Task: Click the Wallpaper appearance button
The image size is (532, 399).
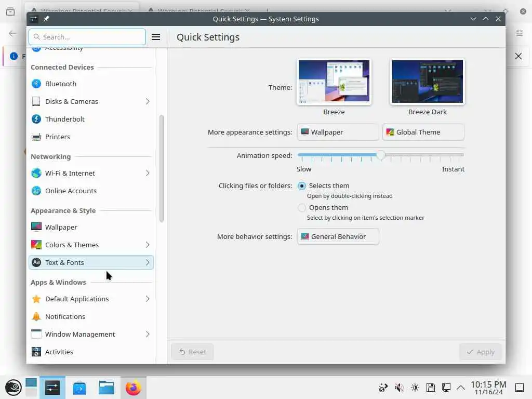Action: coord(338,132)
